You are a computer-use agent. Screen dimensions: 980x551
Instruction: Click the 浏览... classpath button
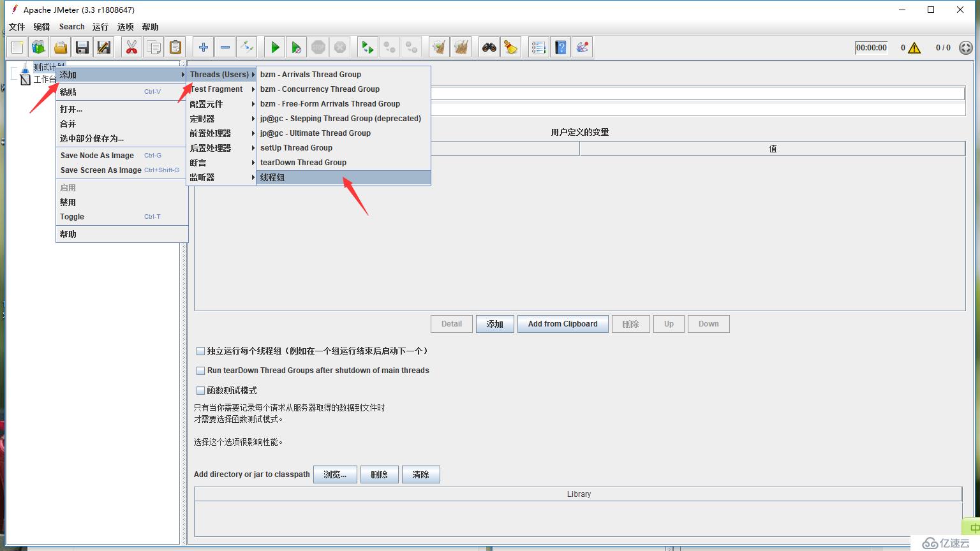pos(335,474)
